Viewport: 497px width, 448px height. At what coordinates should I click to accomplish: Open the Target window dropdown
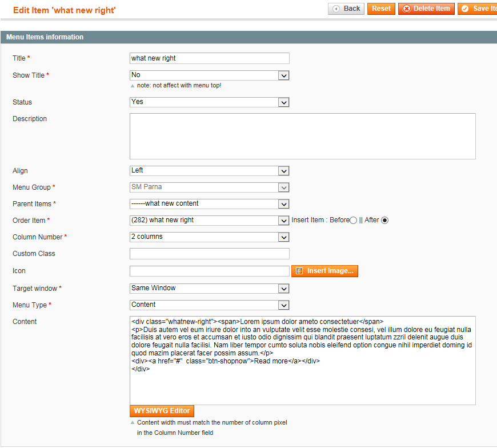(209, 288)
